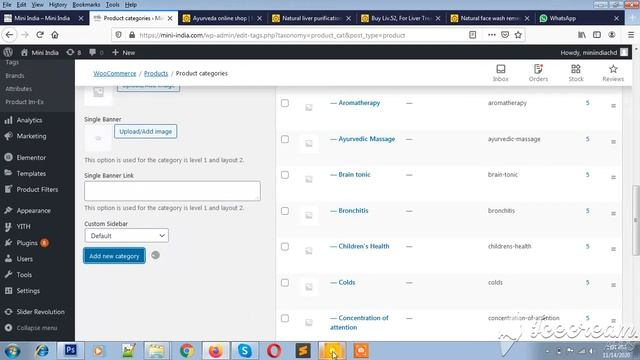Open the Orders activity panel icon
Viewport: 640px width, 360px height.
[x=538, y=73]
